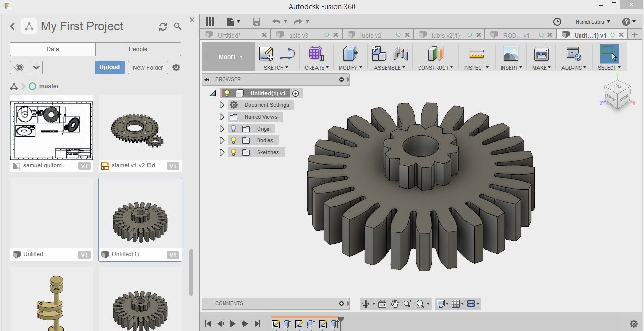Screen dimensions: 644x331
Task: Go back from My First Project
Action: [13, 27]
